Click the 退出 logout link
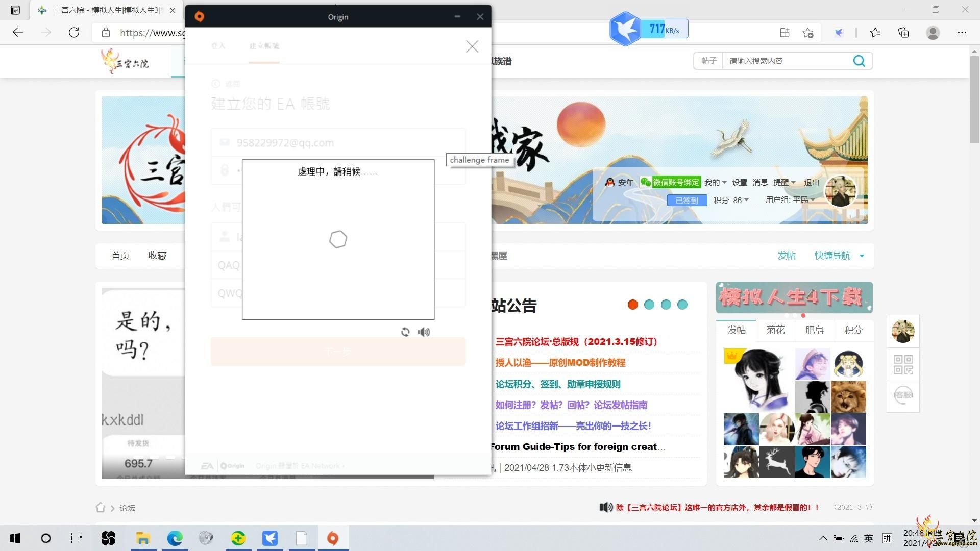Viewport: 980px width, 551px height. (x=812, y=183)
